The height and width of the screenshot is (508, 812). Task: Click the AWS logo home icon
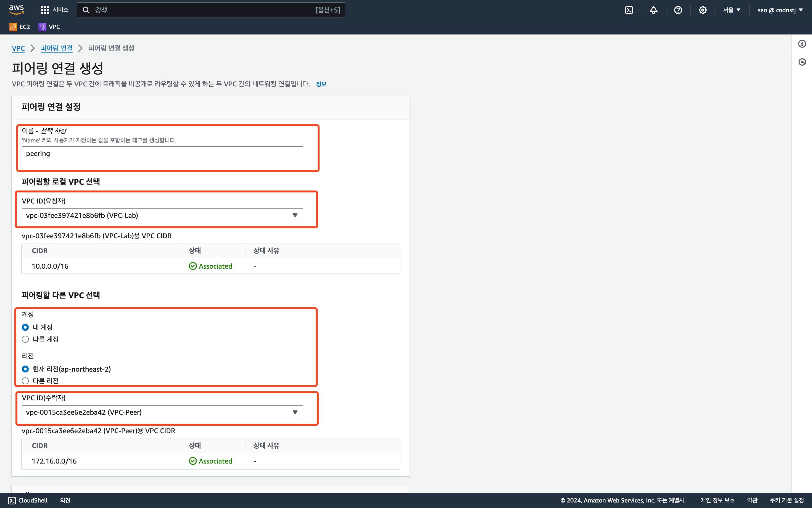pos(16,10)
